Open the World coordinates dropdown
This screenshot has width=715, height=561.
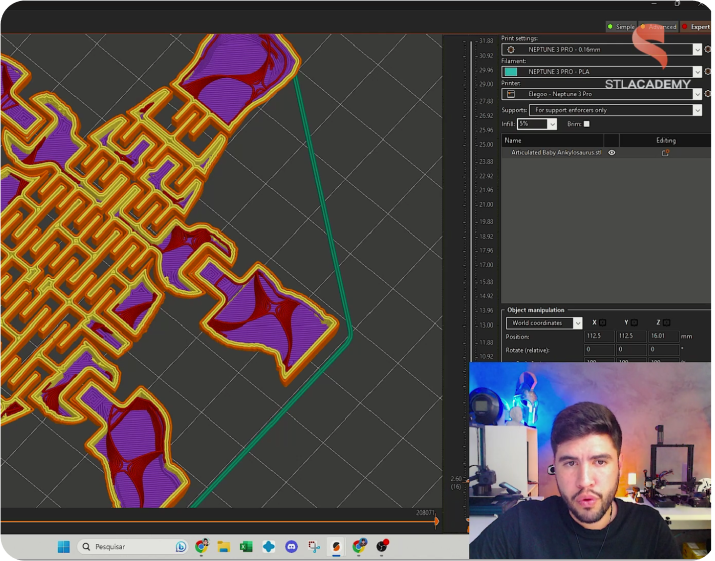click(x=577, y=323)
